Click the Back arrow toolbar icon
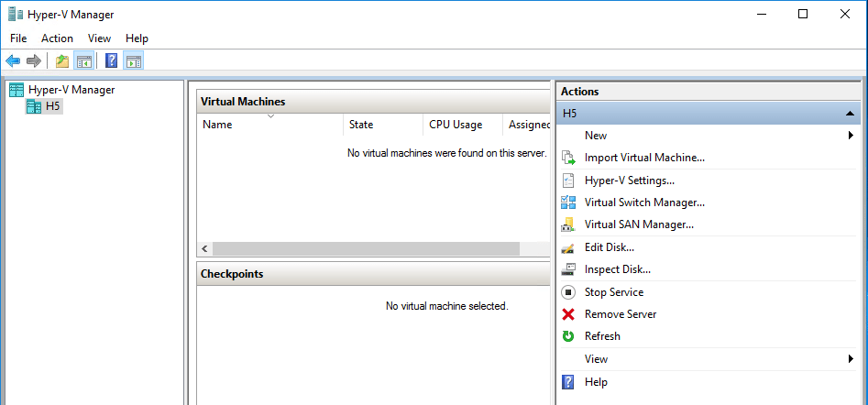This screenshot has height=405, width=868. tap(13, 61)
